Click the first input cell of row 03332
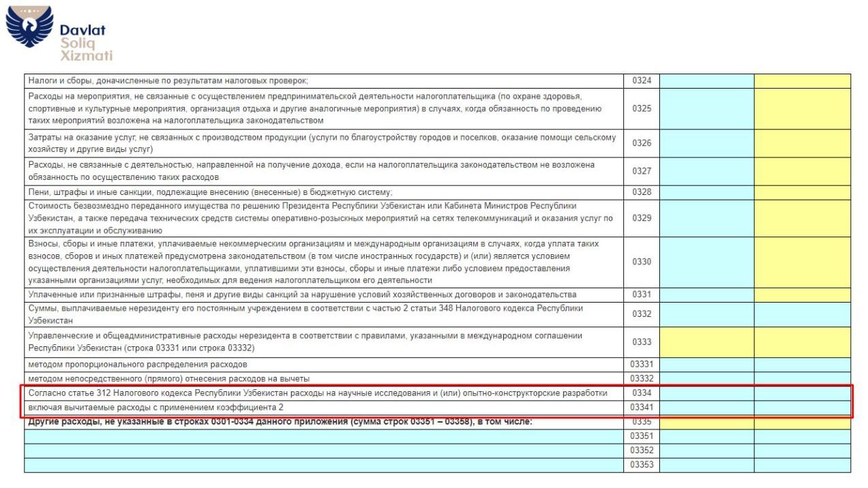 706,378
